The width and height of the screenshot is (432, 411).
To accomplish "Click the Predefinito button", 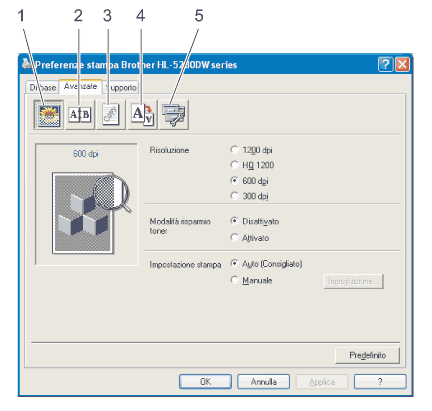I will pyautogui.click(x=367, y=355).
